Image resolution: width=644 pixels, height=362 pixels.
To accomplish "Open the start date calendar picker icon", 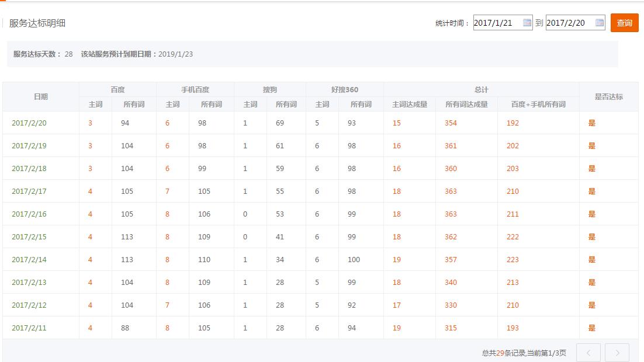I will pyautogui.click(x=527, y=23).
